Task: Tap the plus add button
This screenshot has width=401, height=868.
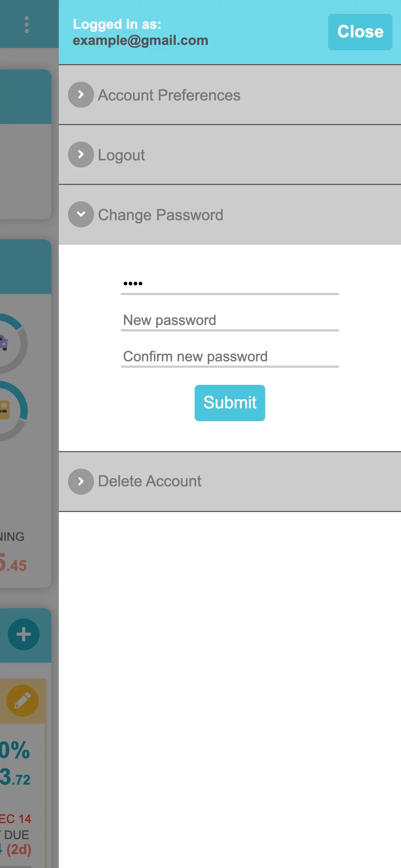Action: 24,635
